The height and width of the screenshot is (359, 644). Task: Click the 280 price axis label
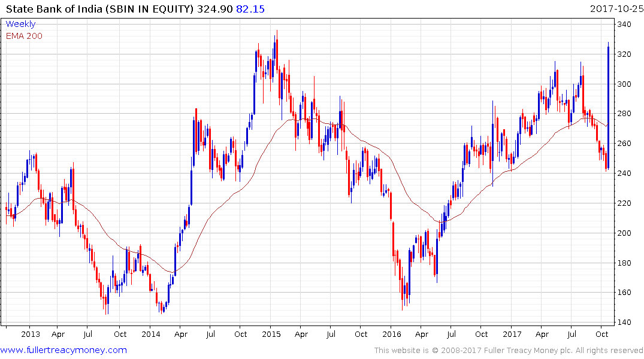point(624,114)
